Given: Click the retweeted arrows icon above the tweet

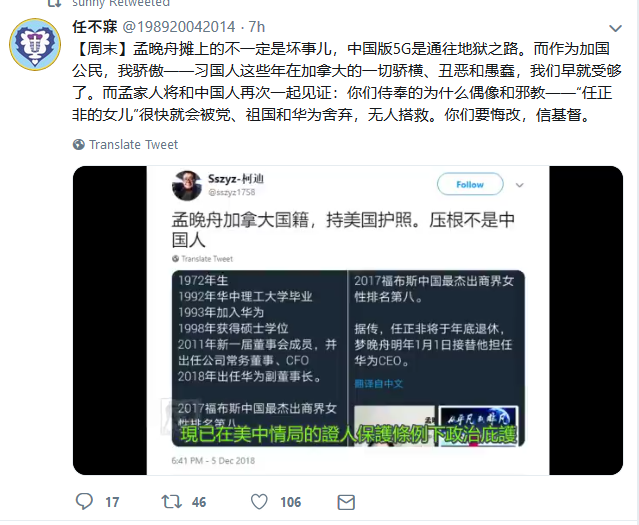Looking at the screenshot, I should coord(54,4).
